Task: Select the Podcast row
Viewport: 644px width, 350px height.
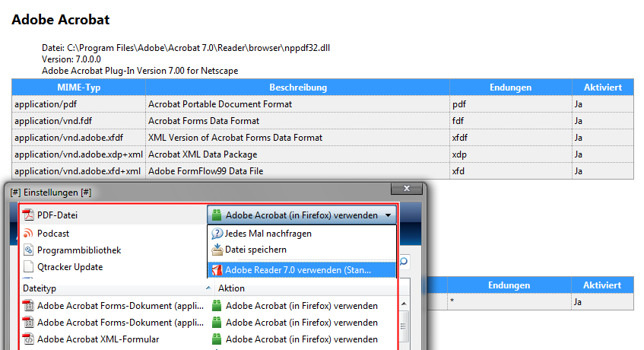Action: 113,234
